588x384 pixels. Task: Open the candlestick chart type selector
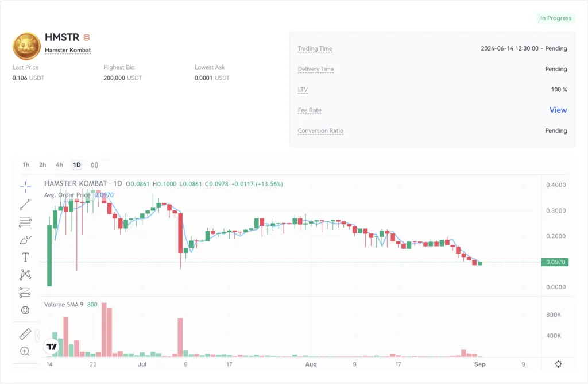tap(95, 165)
